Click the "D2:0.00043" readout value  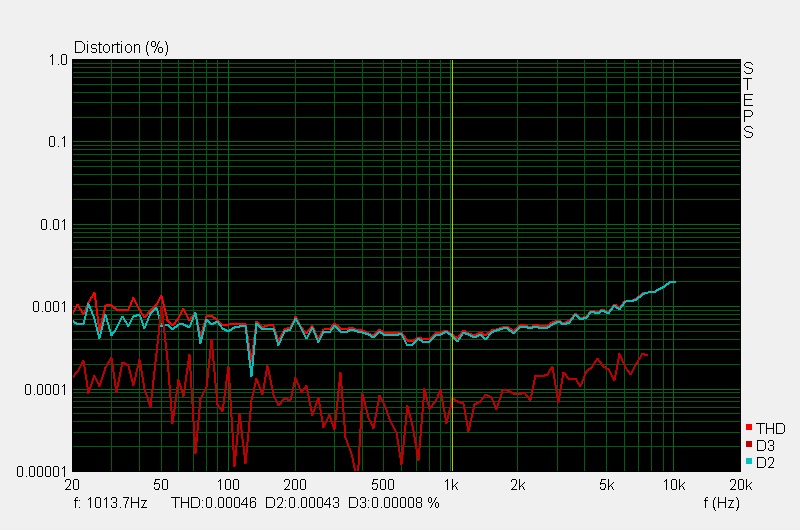pos(302,503)
